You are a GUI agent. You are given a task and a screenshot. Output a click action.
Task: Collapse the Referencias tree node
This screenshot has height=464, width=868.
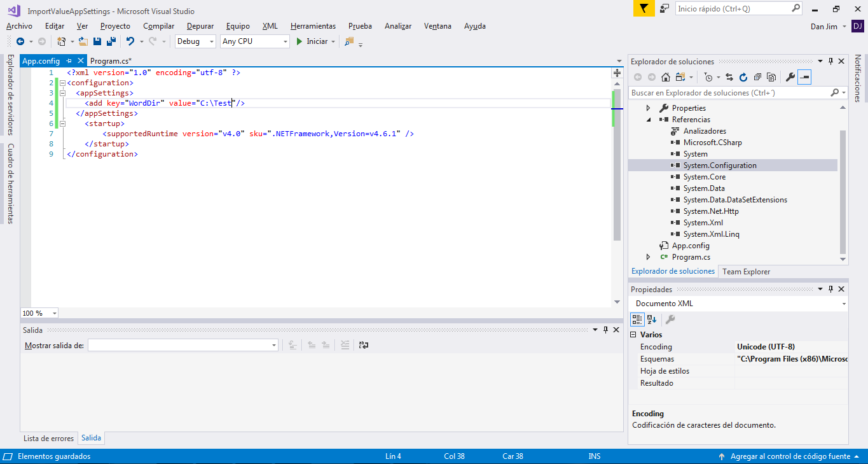648,120
